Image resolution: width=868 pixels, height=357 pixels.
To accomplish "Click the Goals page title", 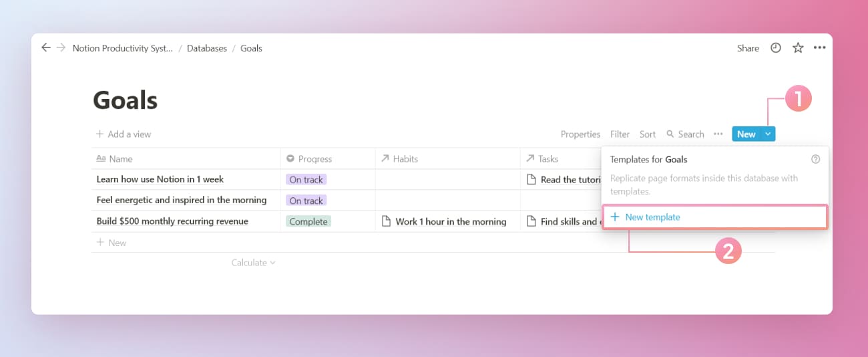I will 125,100.
